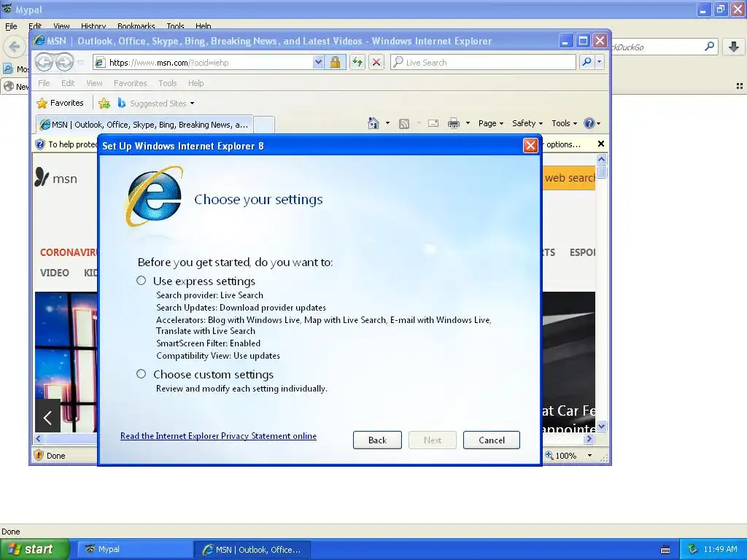Image resolution: width=747 pixels, height=560 pixels.
Task: Open the IE File menu
Action: [44, 83]
